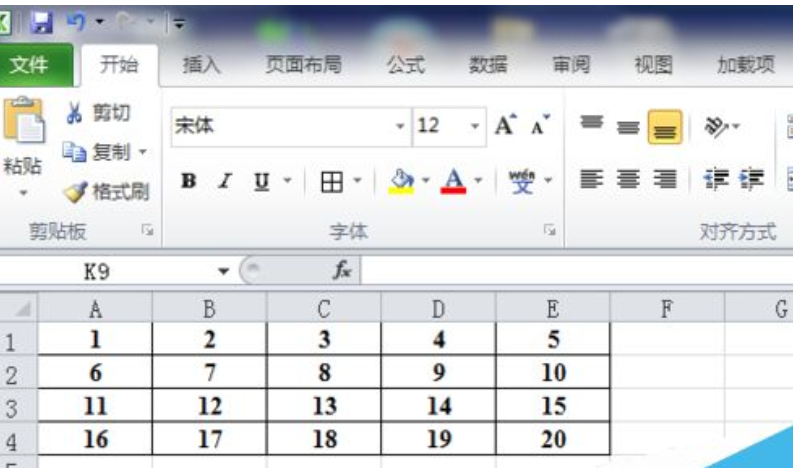
Task: Switch to the 页面布局 tab
Action: tap(304, 65)
